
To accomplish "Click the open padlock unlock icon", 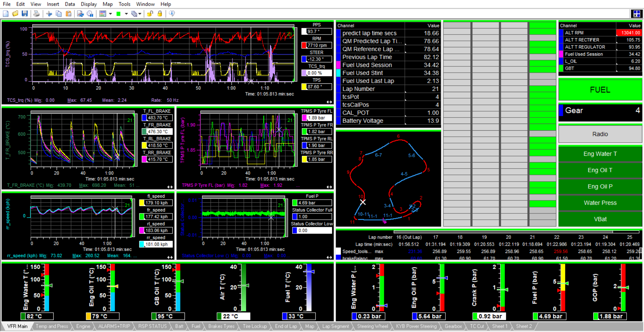I will pyautogui.click(x=150, y=14).
